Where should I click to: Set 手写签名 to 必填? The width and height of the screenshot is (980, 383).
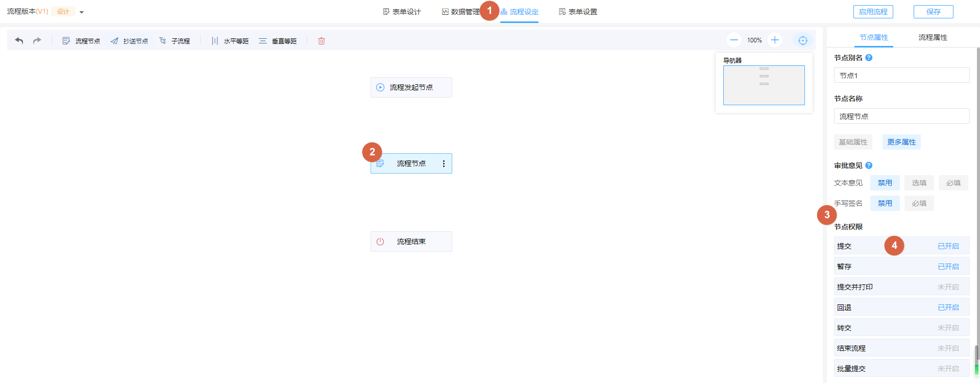[919, 203]
